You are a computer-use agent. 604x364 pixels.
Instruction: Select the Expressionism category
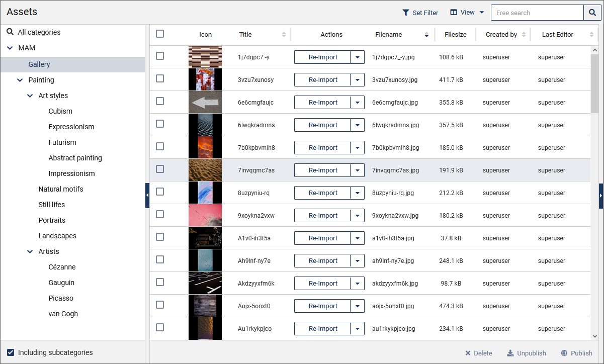(x=71, y=127)
